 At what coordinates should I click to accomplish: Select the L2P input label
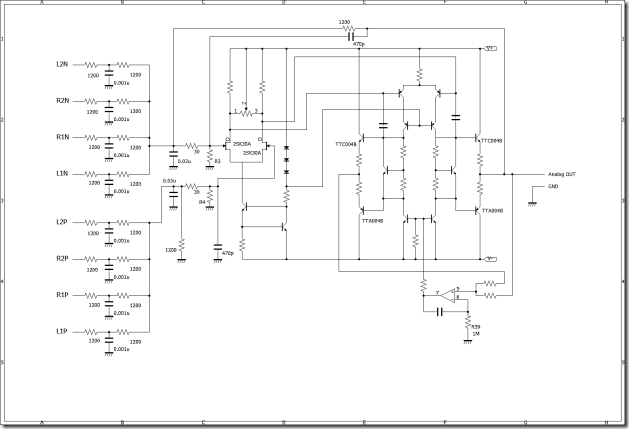62,222
